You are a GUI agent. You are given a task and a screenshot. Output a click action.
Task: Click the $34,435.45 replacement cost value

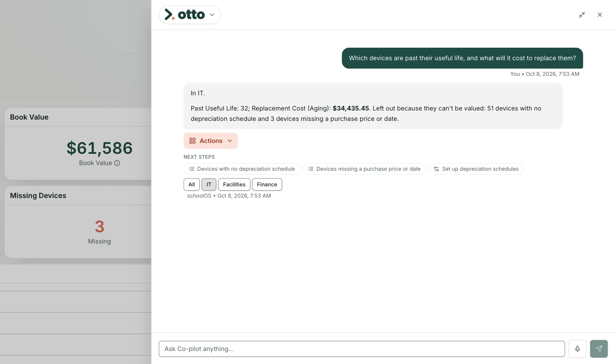(351, 108)
